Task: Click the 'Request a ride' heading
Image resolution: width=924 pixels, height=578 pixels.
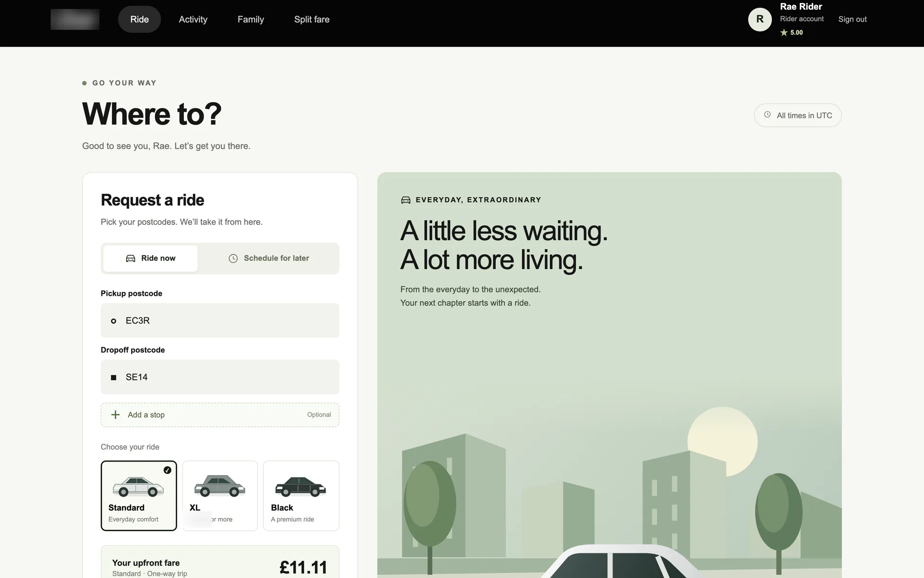Action: point(152,200)
